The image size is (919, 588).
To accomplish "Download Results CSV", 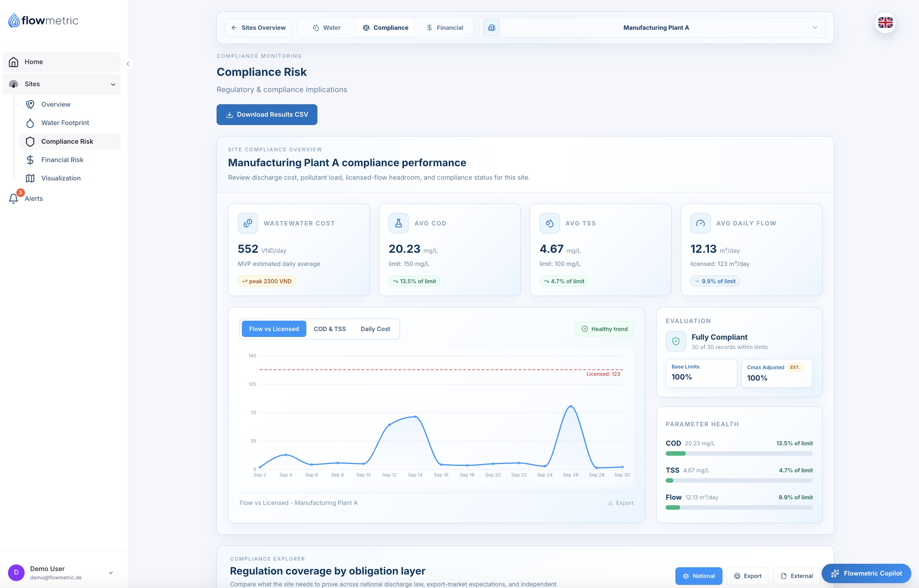I will click(x=266, y=115).
